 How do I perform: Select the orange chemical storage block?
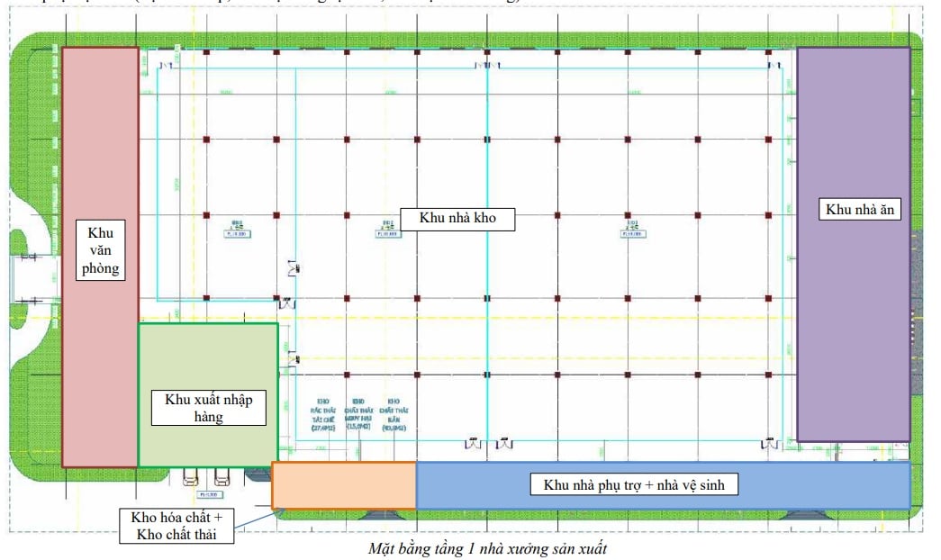pyautogui.click(x=344, y=485)
